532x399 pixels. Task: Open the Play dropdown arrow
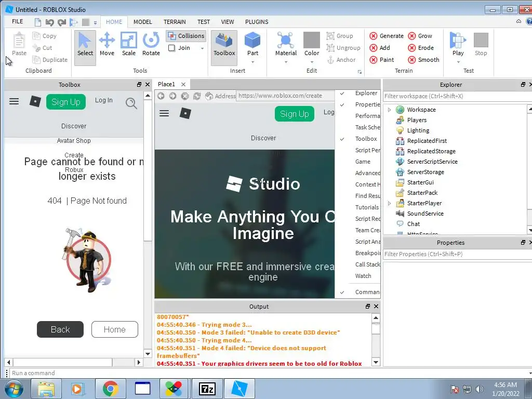pyautogui.click(x=458, y=62)
